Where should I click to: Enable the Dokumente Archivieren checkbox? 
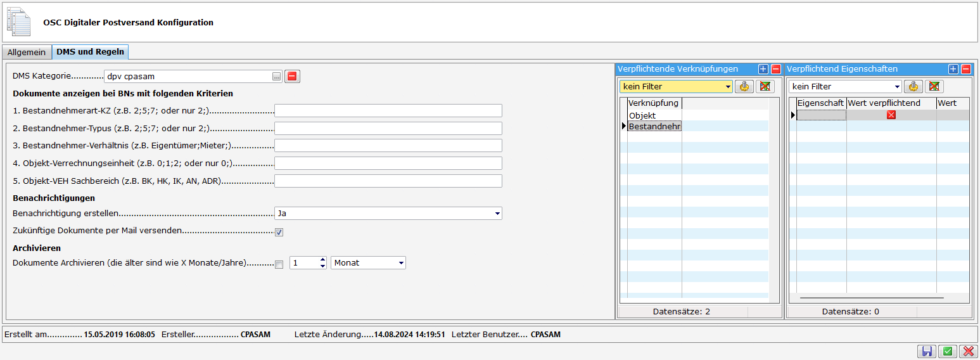(279, 264)
